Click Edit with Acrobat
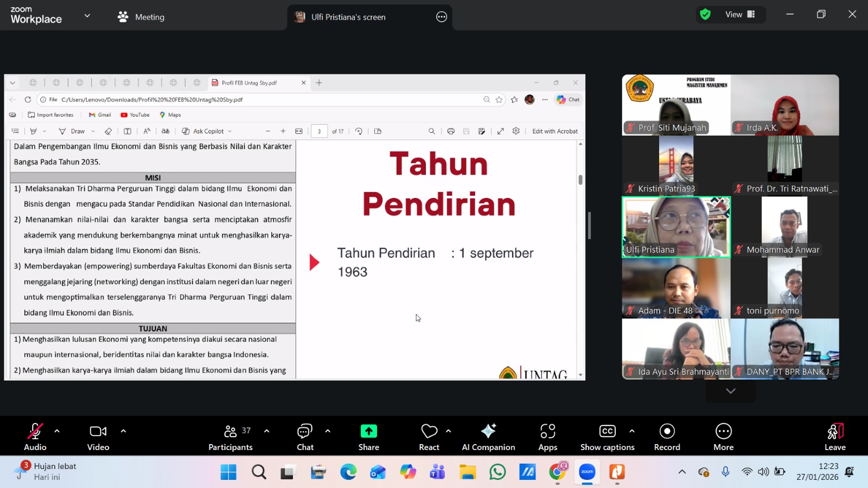This screenshot has width=868, height=488. click(555, 131)
